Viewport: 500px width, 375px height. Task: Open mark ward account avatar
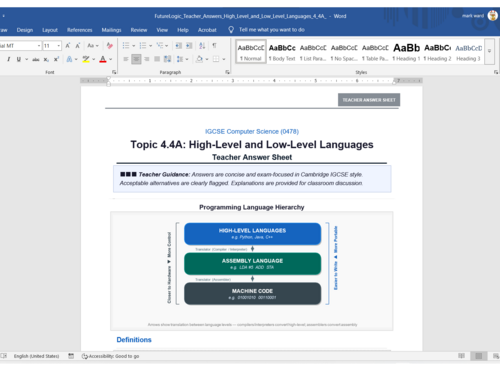pos(493,15)
